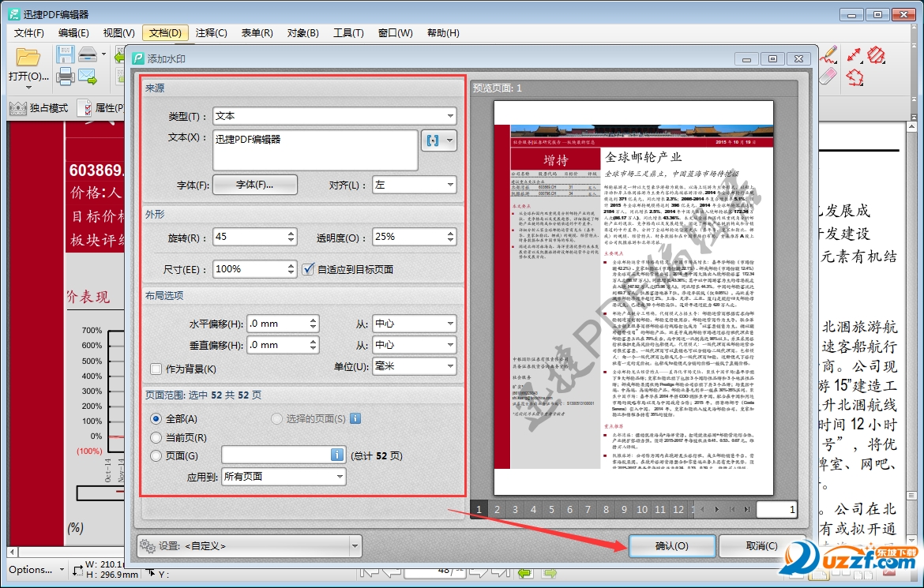Click the Save floppy disk icon
The height and width of the screenshot is (588, 924).
click(x=65, y=54)
